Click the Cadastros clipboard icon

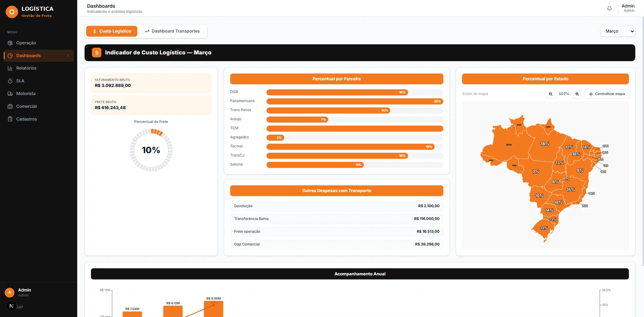point(10,119)
